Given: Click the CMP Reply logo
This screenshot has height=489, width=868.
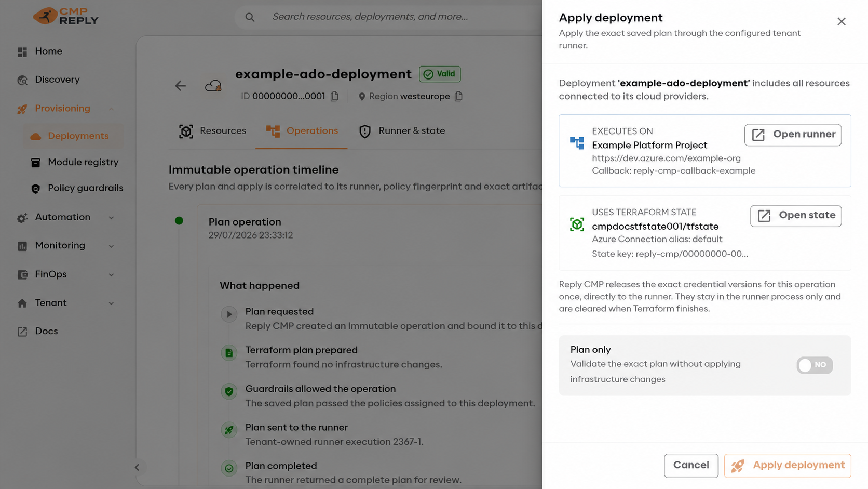Looking at the screenshot, I should [x=66, y=16].
